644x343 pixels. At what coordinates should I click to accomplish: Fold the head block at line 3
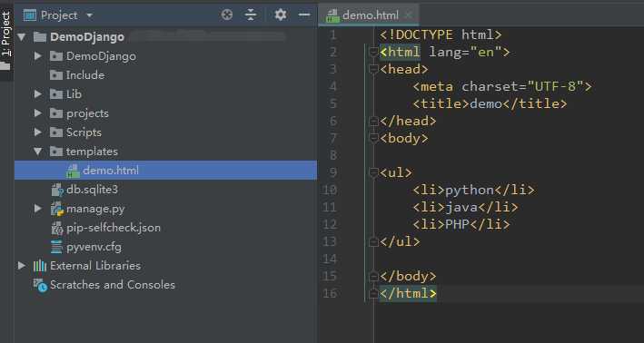[373, 69]
